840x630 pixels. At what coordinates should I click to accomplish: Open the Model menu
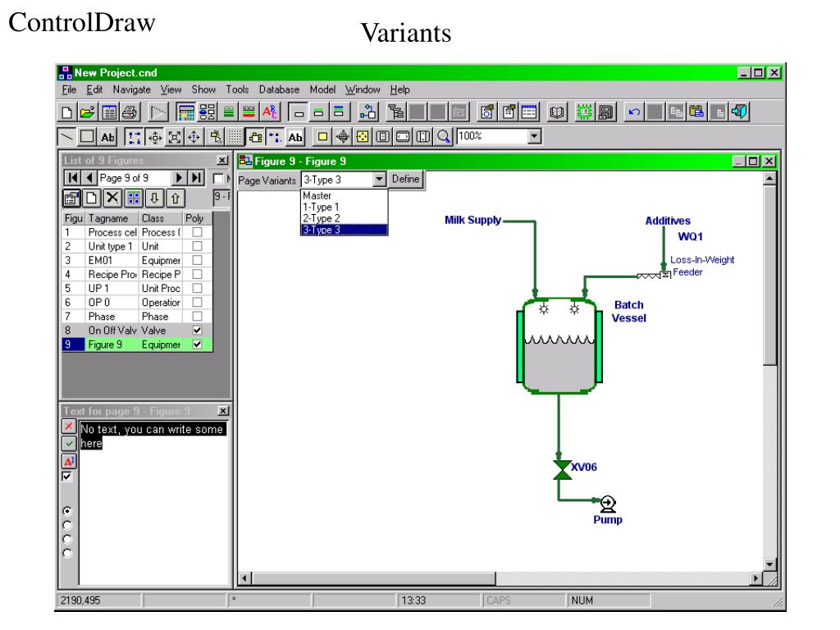click(322, 89)
